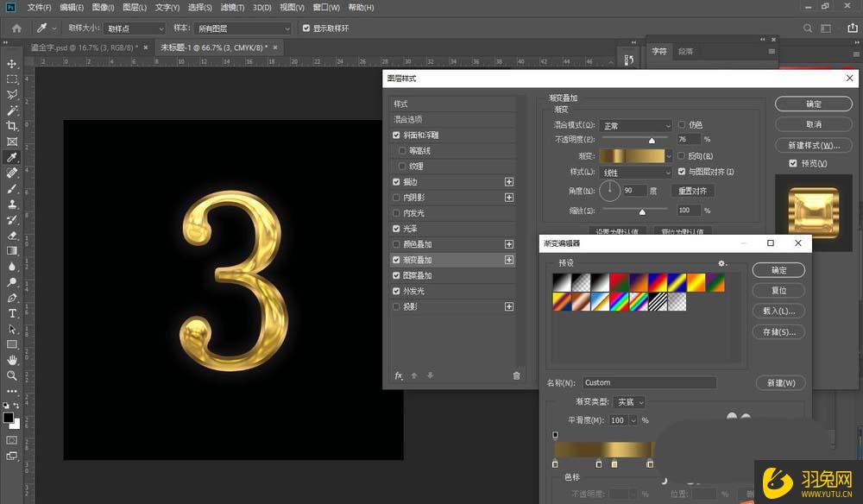
Task: Toggle Quick Mask mode icon
Action: [x=11, y=440]
